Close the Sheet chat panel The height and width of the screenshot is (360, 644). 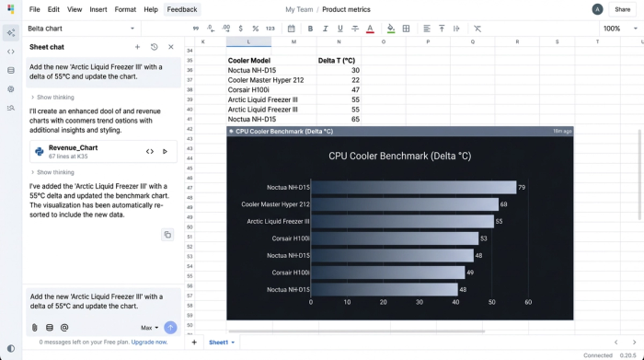(x=171, y=47)
